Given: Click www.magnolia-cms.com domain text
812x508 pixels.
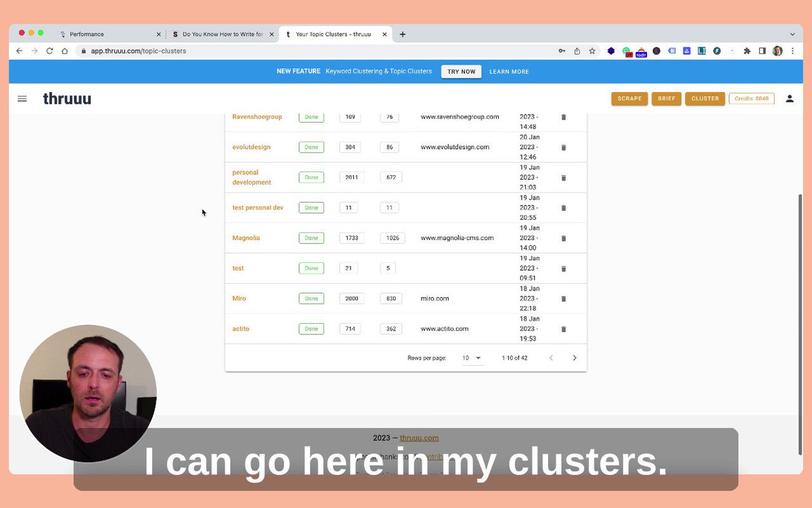Looking at the screenshot, I should (x=457, y=238).
